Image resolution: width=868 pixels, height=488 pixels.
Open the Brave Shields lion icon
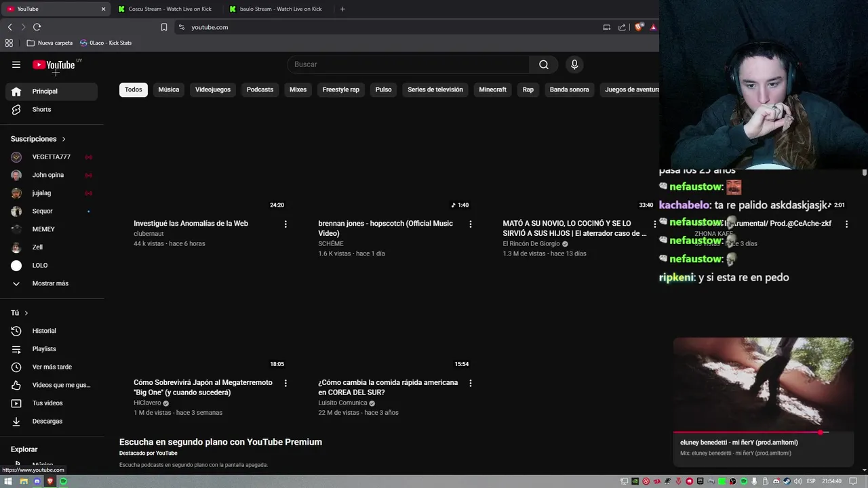click(639, 27)
